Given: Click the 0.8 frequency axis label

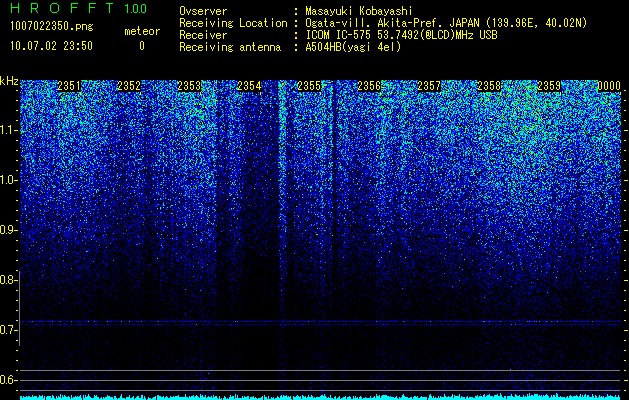Looking at the screenshot, I should pos(8,280).
